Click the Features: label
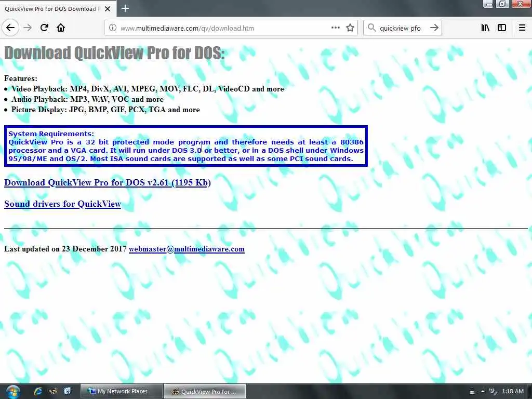 [21, 78]
